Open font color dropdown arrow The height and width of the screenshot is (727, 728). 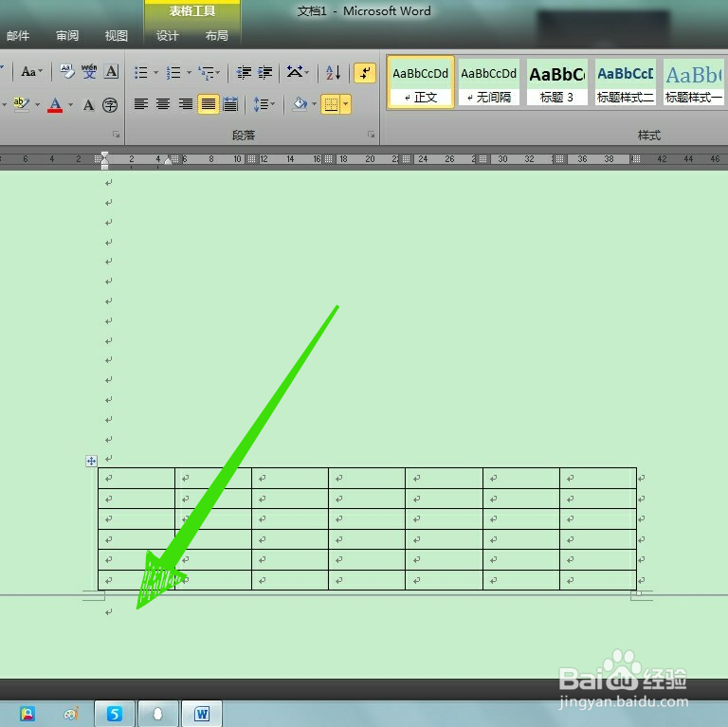coord(70,105)
